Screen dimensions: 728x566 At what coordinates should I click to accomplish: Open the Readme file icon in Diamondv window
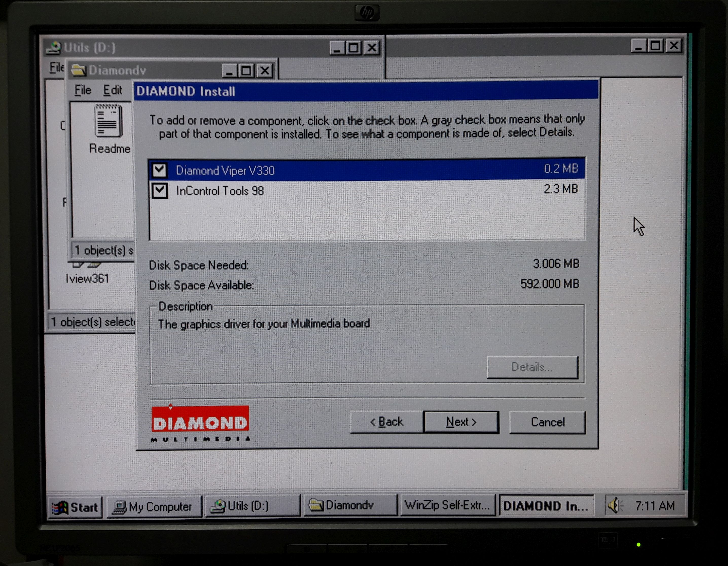(109, 129)
